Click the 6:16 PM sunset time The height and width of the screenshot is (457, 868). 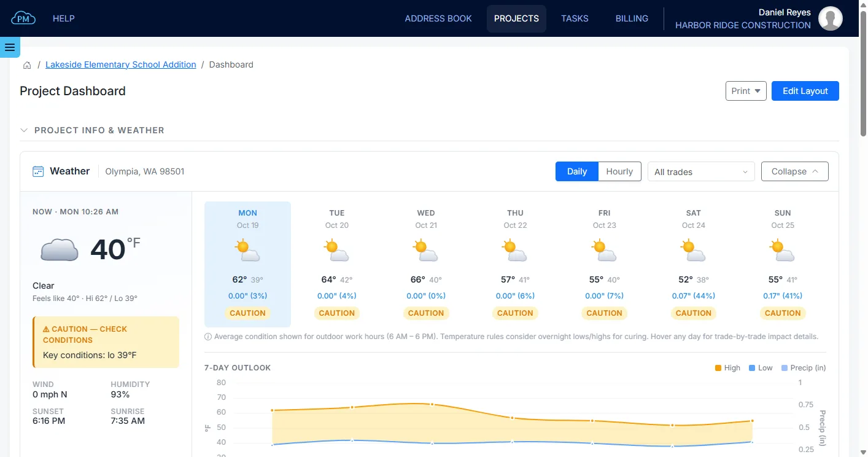(48, 421)
